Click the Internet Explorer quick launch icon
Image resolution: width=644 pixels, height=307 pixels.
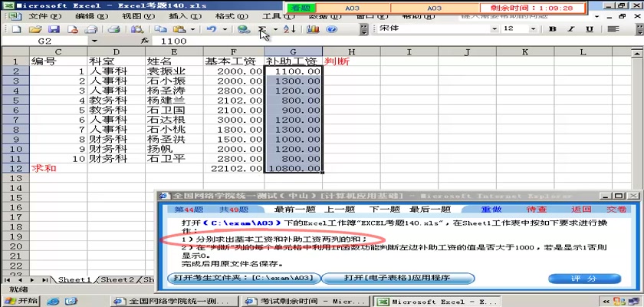53,302
